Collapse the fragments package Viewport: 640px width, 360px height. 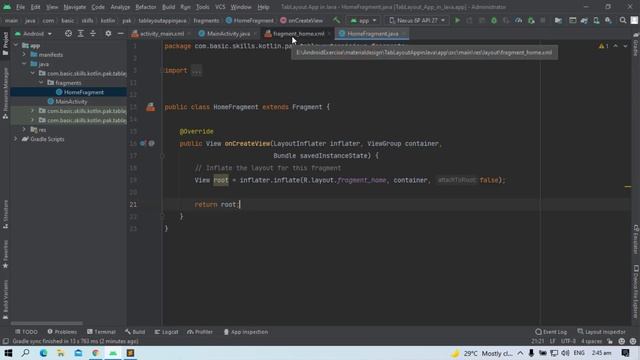(x=41, y=82)
